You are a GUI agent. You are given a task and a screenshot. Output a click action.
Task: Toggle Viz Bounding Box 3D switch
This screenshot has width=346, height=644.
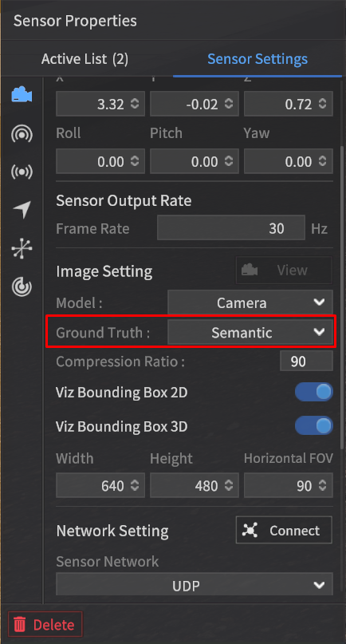coord(314,426)
